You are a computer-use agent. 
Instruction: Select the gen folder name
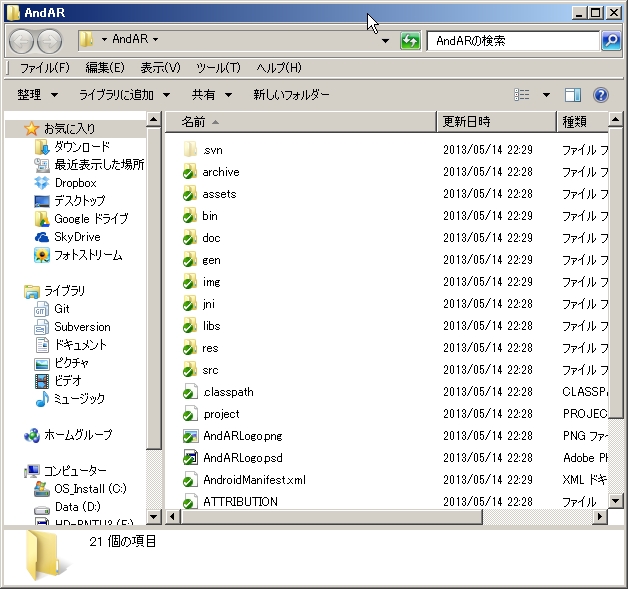(x=211, y=260)
